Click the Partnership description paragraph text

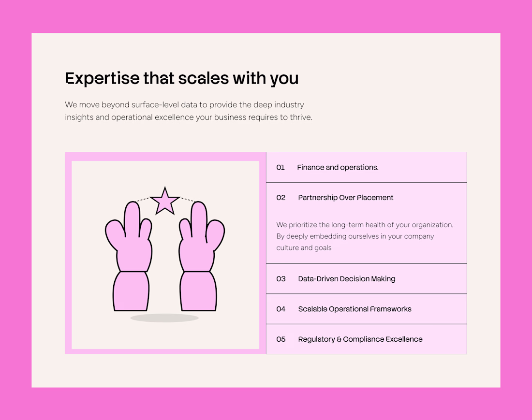coord(365,236)
